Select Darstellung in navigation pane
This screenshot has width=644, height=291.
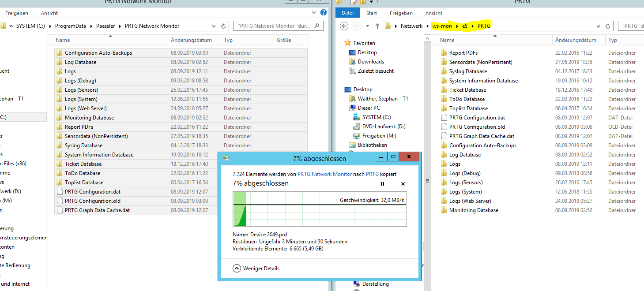click(376, 284)
